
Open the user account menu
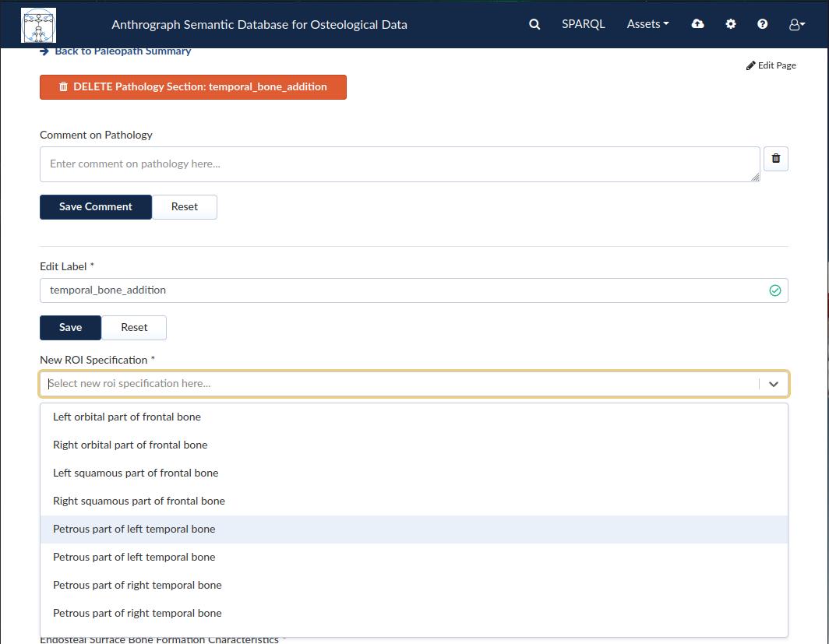[797, 24]
